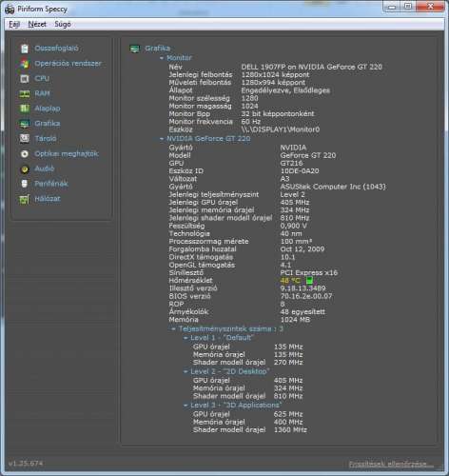This screenshot has height=476, width=449.
Task: Go to the Hálózat section
Action: (x=48, y=199)
